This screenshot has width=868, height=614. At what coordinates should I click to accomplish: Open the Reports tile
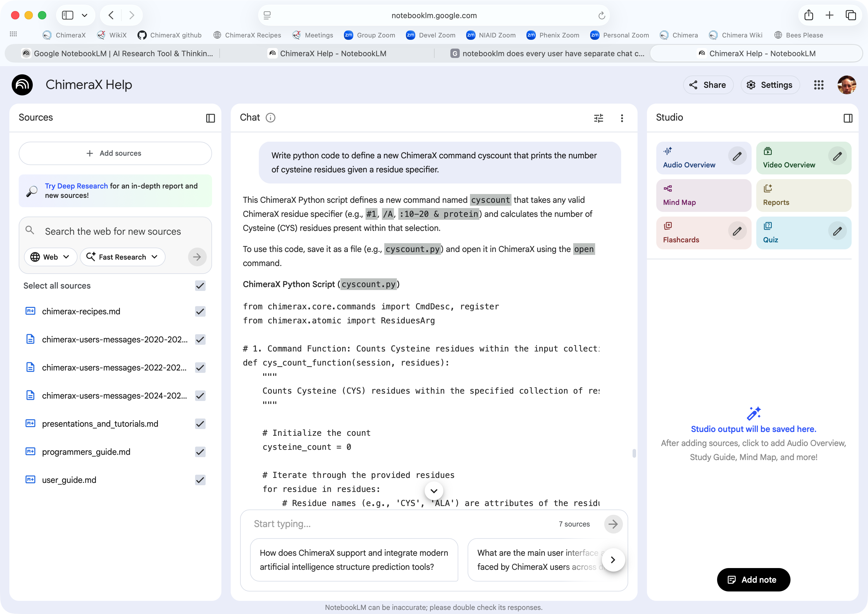(803, 195)
